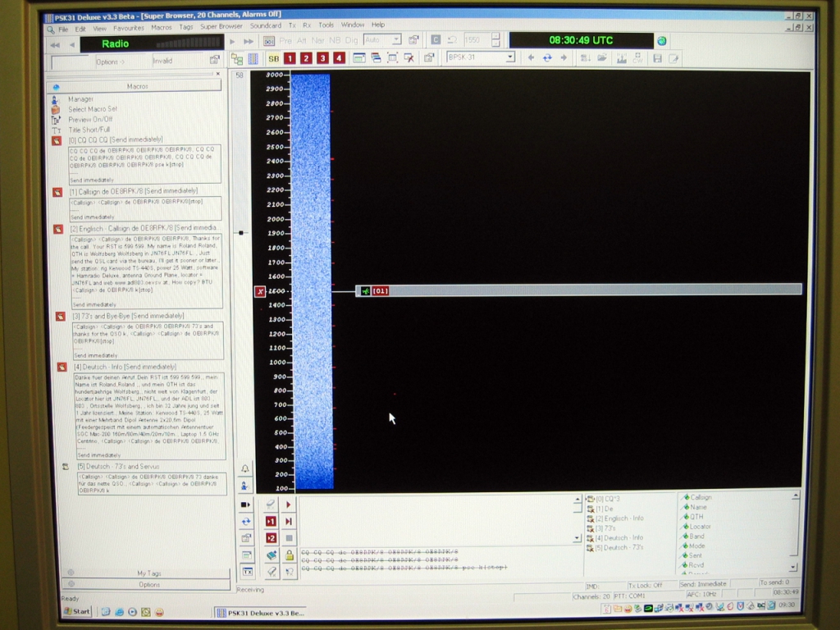Expand the Options panel at bottom left
The width and height of the screenshot is (840, 630).
point(148,584)
